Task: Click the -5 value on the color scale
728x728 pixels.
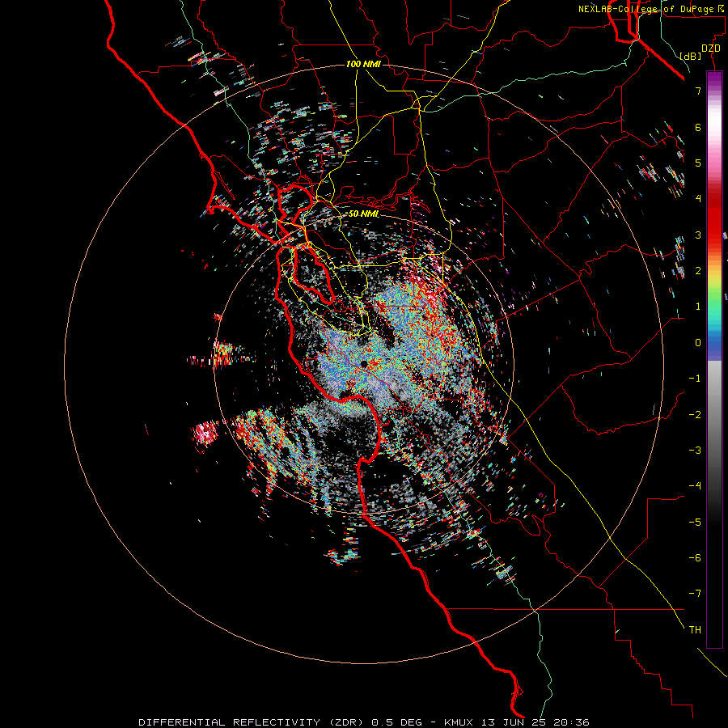Action: [x=695, y=523]
